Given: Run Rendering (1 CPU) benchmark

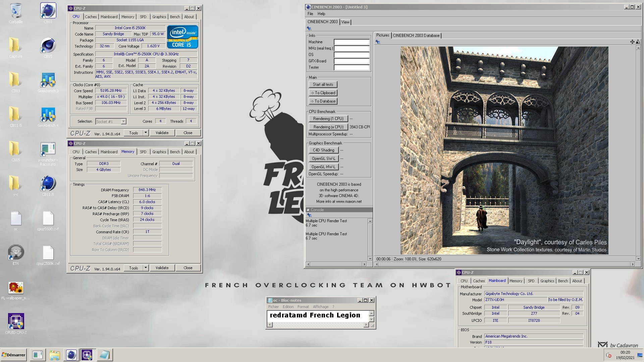Looking at the screenshot, I should (x=328, y=119).
